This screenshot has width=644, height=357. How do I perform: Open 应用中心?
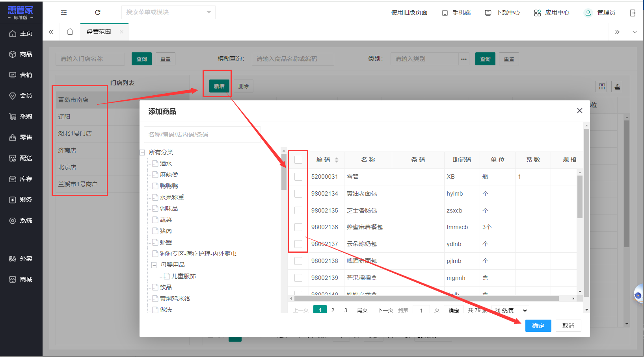pyautogui.click(x=552, y=13)
